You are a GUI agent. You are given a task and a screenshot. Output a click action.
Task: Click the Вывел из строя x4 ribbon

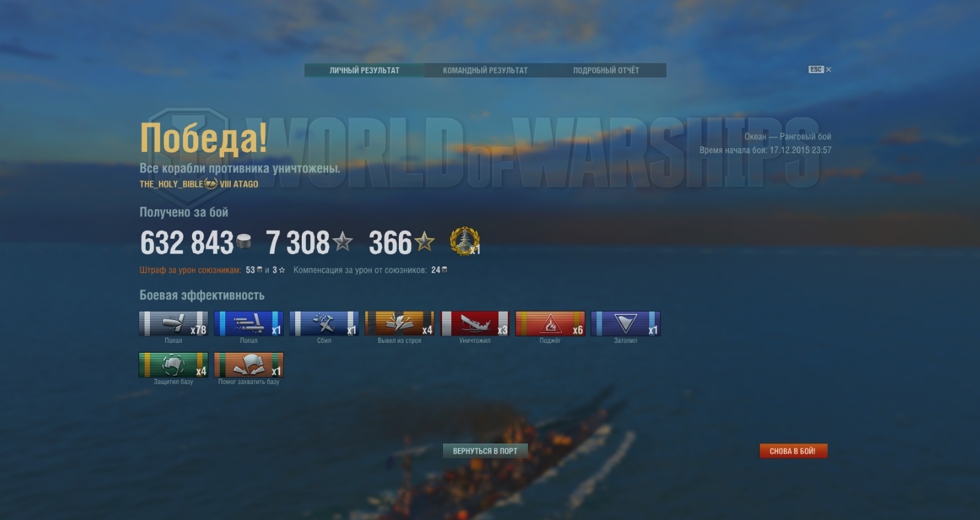(x=399, y=324)
